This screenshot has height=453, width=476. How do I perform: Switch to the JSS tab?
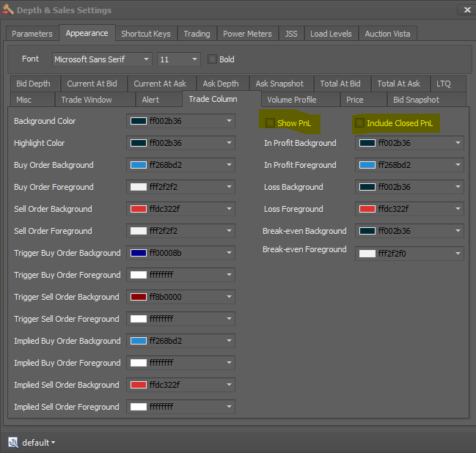pyautogui.click(x=291, y=34)
